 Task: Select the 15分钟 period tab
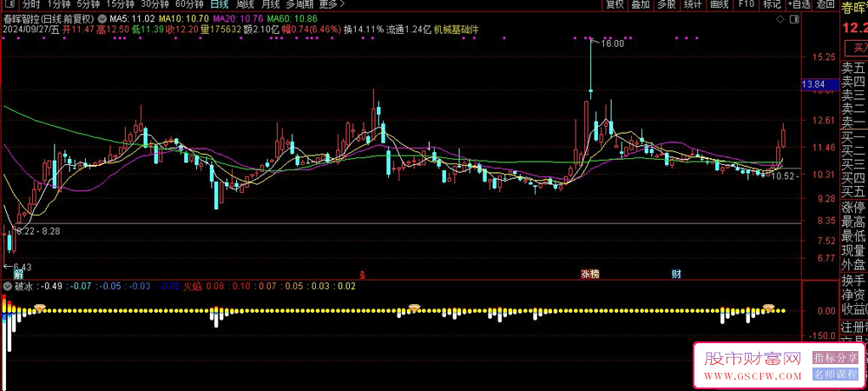pyautogui.click(x=120, y=4)
